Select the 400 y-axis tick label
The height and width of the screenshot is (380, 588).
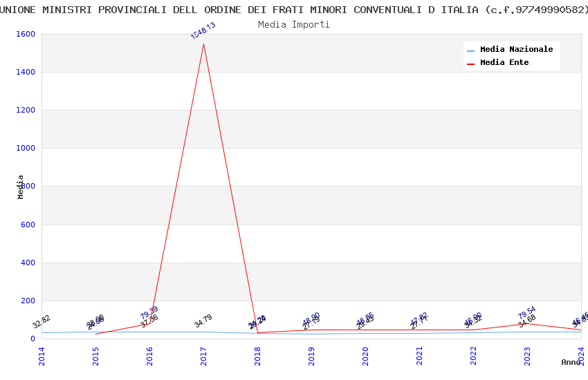[28, 263]
